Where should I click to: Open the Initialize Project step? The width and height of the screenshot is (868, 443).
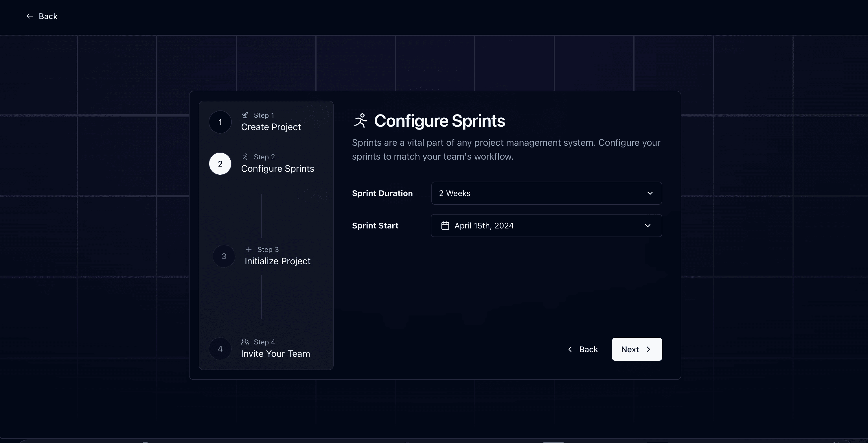(278, 261)
